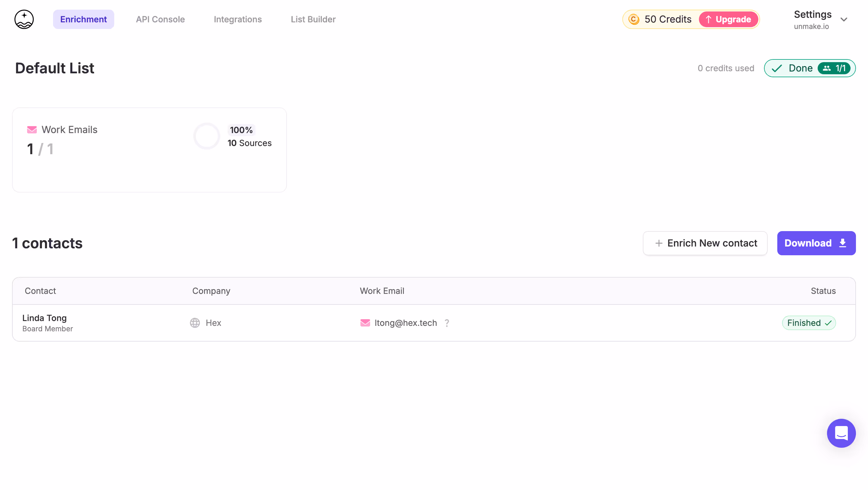Click the people icon in 1/1 badge
The height and width of the screenshot is (490, 868).
point(827,68)
